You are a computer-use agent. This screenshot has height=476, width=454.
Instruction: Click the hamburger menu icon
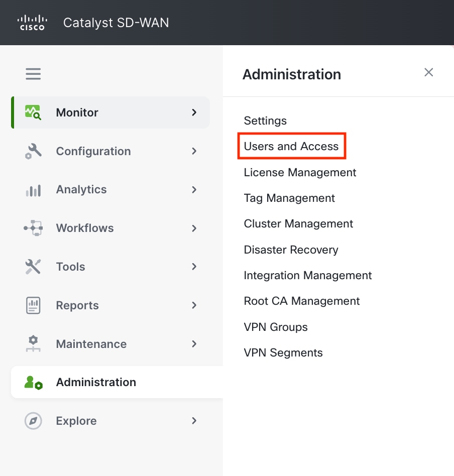coord(33,74)
